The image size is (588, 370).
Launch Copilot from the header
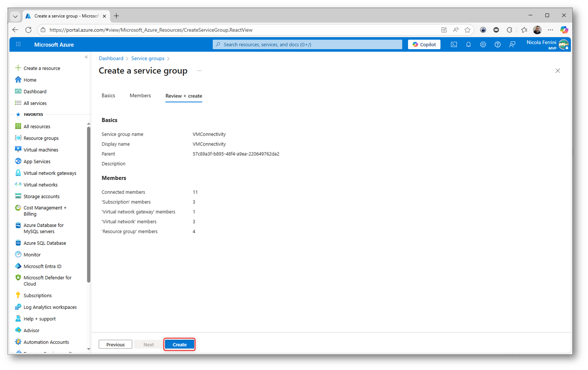[x=424, y=44]
